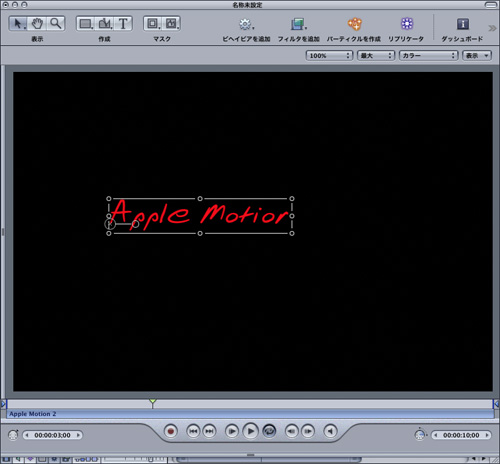Click bottom-right bounding box handle

(x=292, y=233)
